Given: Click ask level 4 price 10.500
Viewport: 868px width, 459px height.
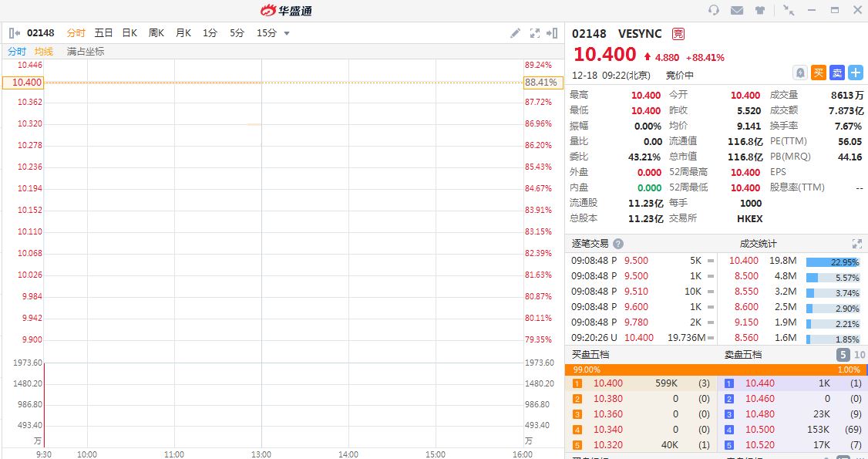Looking at the screenshot, I should 759,430.
